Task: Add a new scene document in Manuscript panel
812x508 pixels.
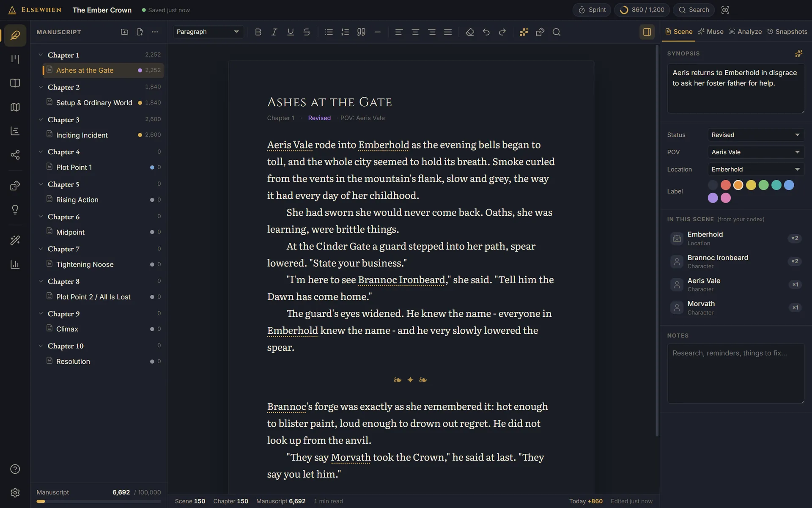Action: 140,32
